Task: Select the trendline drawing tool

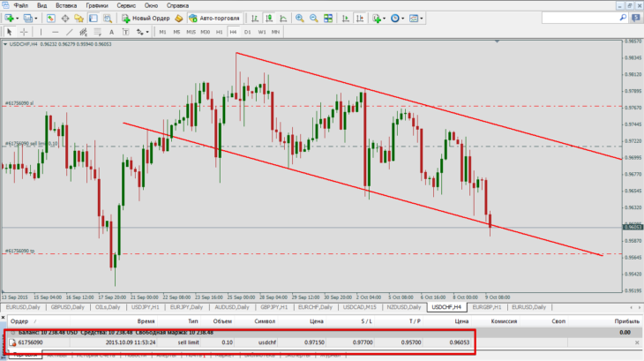Action: click(69, 32)
